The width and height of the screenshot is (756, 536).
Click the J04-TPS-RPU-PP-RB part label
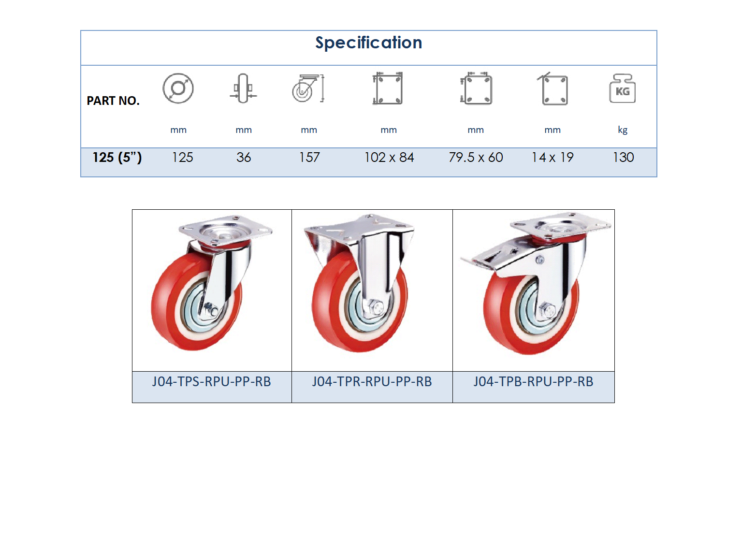[212, 382]
